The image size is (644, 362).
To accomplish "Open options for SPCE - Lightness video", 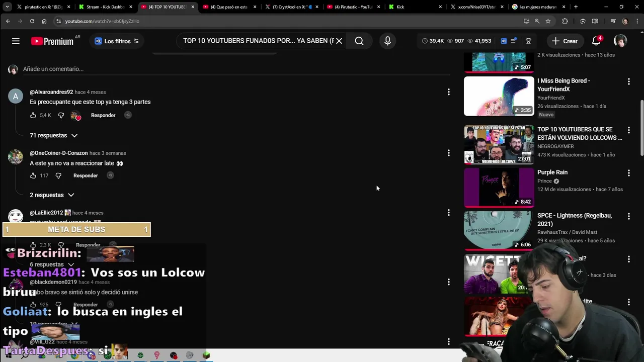I will [x=629, y=216].
